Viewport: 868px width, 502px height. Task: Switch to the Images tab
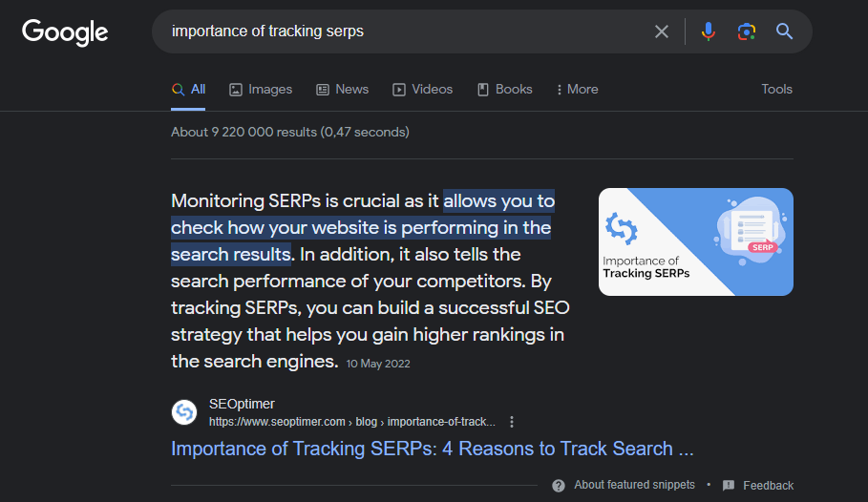tap(261, 89)
